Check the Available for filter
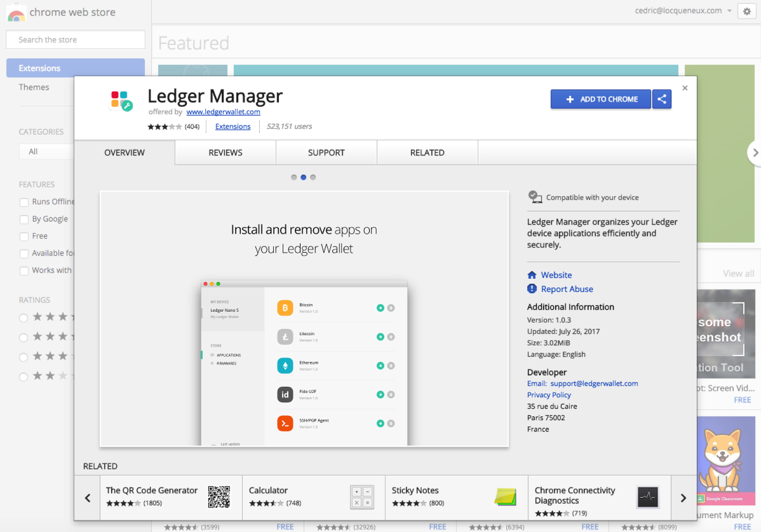Viewport: 761px width, 532px height. [24, 253]
